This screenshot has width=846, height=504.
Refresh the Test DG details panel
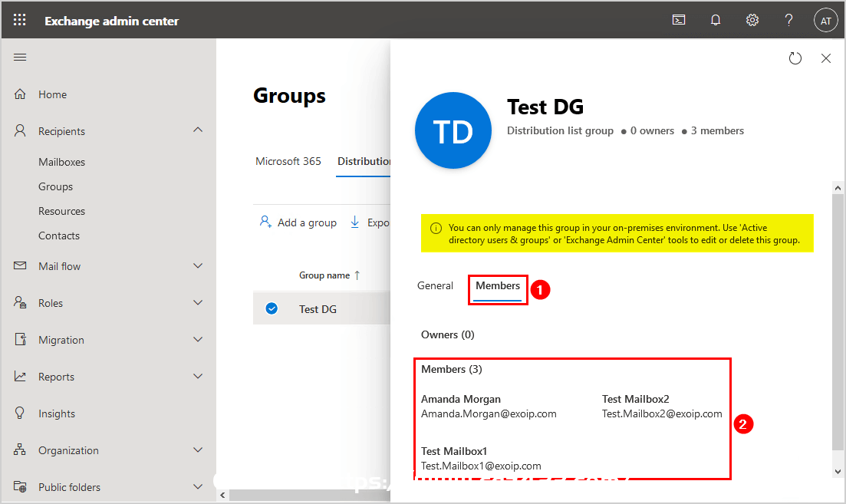[795, 58]
